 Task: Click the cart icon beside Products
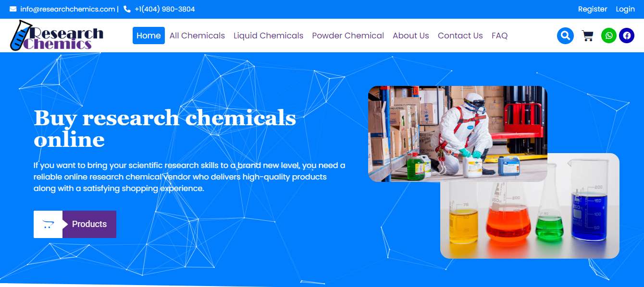click(x=48, y=224)
